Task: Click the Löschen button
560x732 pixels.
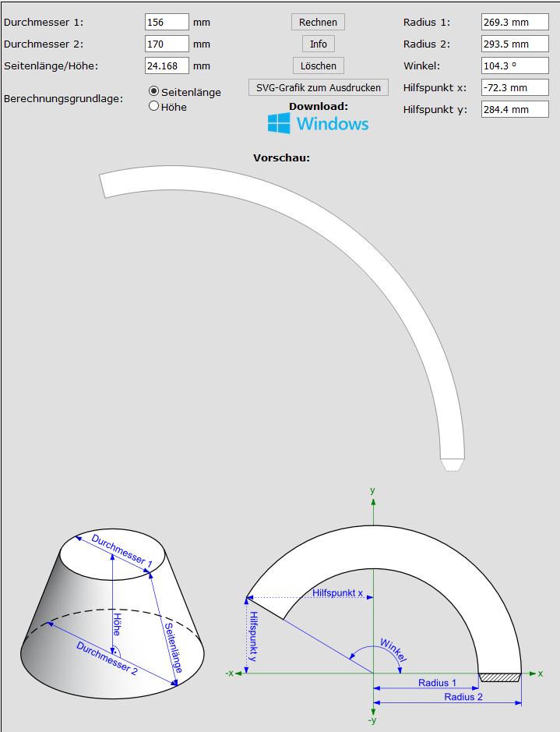Action: pos(319,65)
